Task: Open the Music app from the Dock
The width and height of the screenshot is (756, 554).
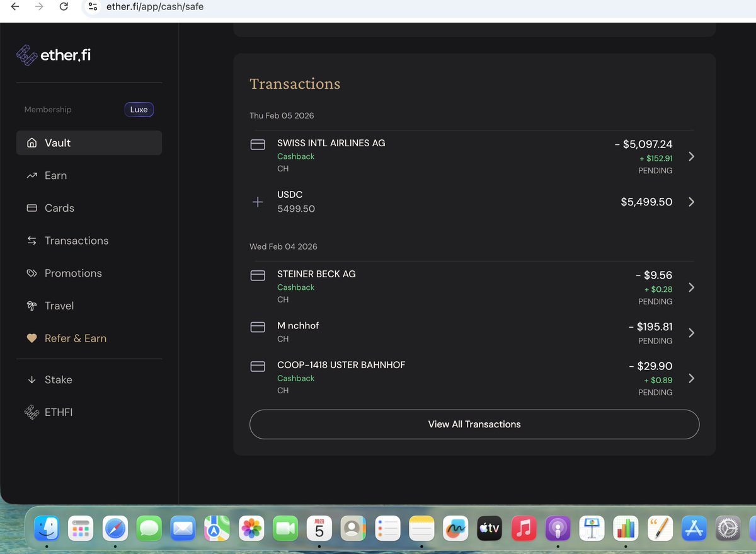Action: [x=524, y=528]
